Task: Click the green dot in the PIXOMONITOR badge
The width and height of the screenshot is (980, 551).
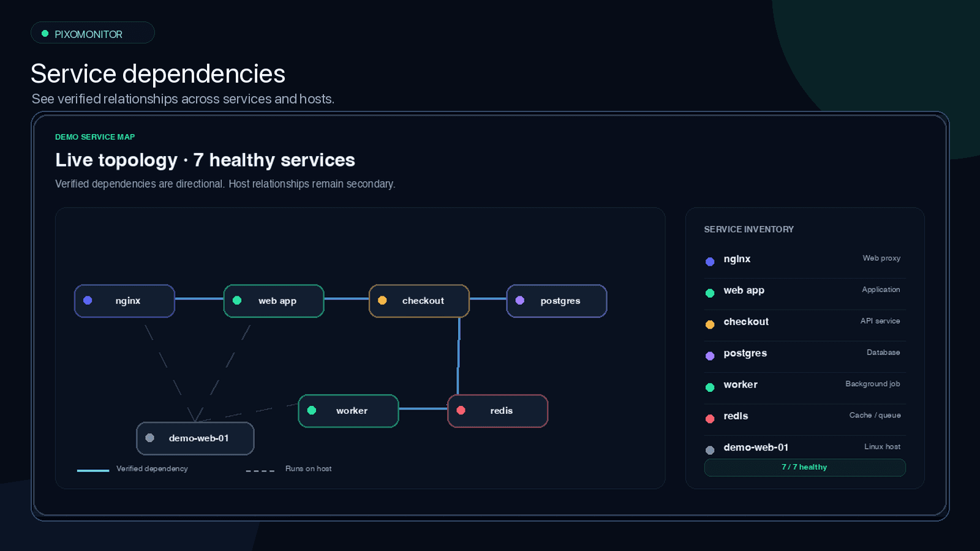Action: (45, 34)
